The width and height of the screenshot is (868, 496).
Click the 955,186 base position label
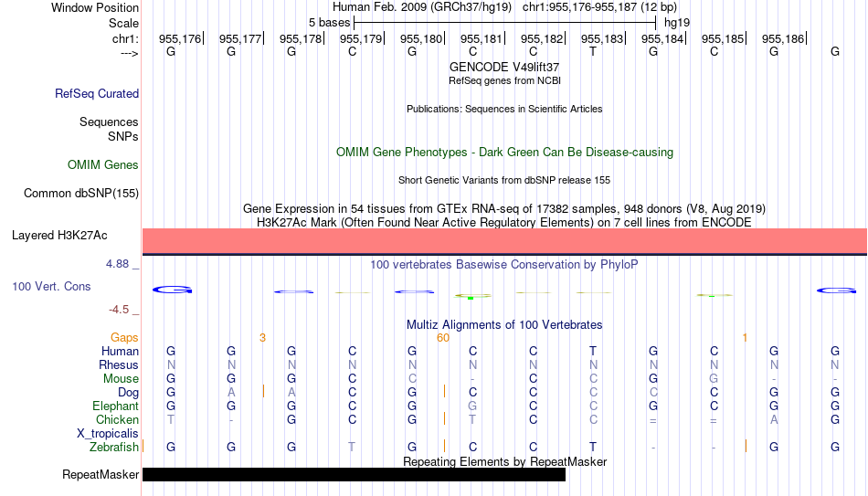[x=783, y=38]
